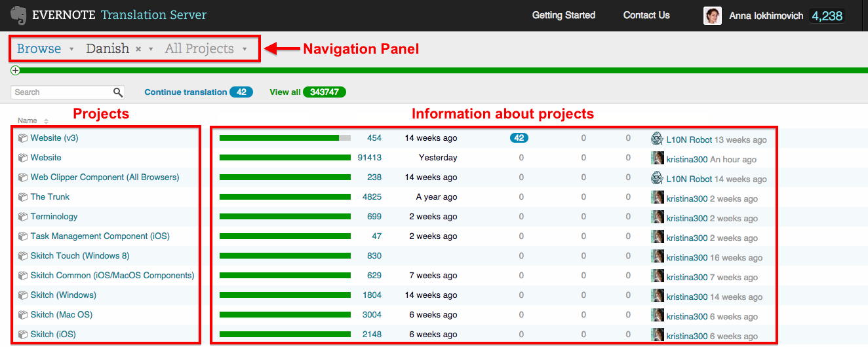Open Contact Us in top menu

click(646, 15)
